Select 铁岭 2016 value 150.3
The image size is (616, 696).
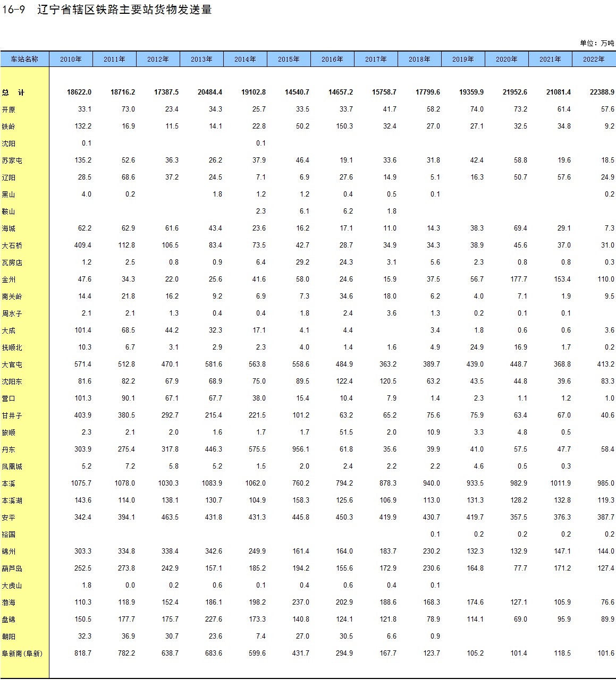(x=344, y=126)
